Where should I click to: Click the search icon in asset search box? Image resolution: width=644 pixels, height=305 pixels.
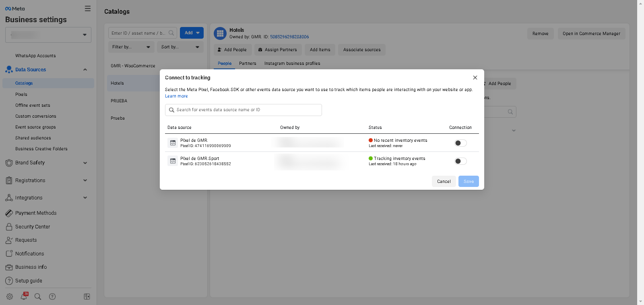click(171, 33)
